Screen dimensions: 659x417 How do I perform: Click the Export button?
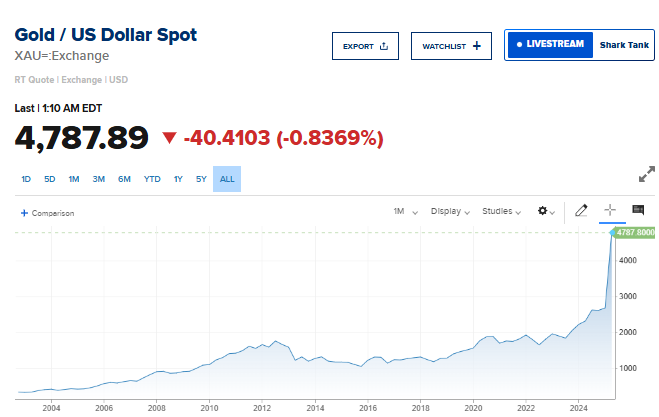pyautogui.click(x=365, y=46)
